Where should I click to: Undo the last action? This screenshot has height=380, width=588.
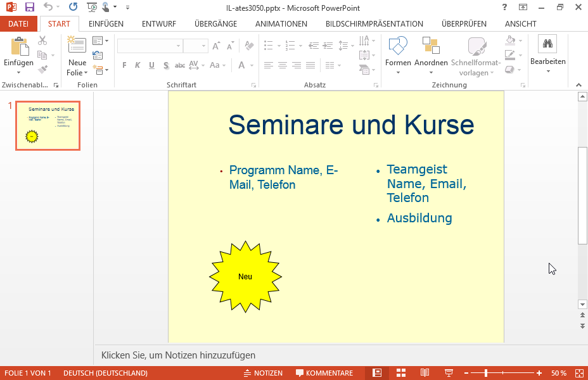point(48,7)
